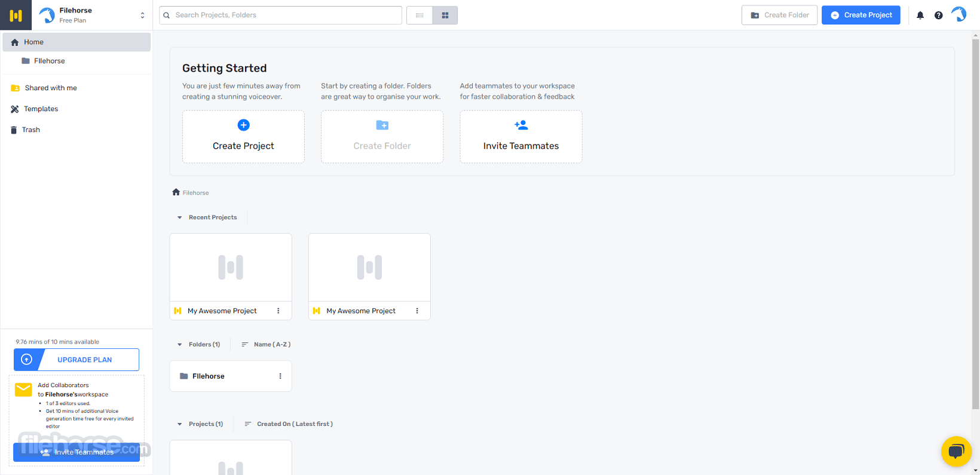980x475 pixels.
Task: Collapse the Folders (1) section
Action: pyautogui.click(x=179, y=345)
